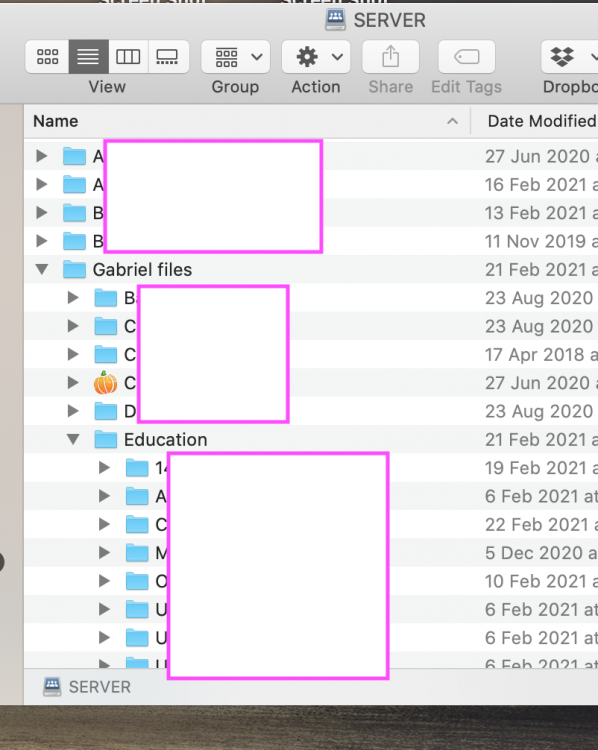
Task: Switch to column view
Action: 128,57
